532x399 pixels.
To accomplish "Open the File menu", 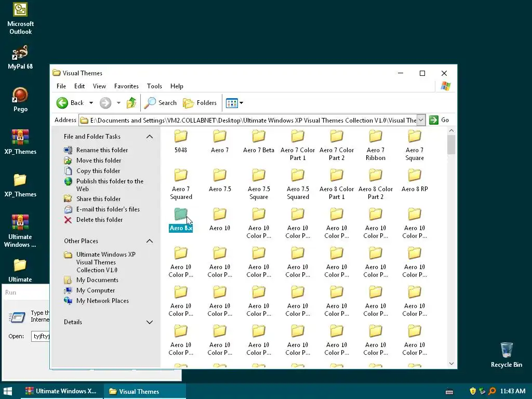I will pyautogui.click(x=61, y=86).
